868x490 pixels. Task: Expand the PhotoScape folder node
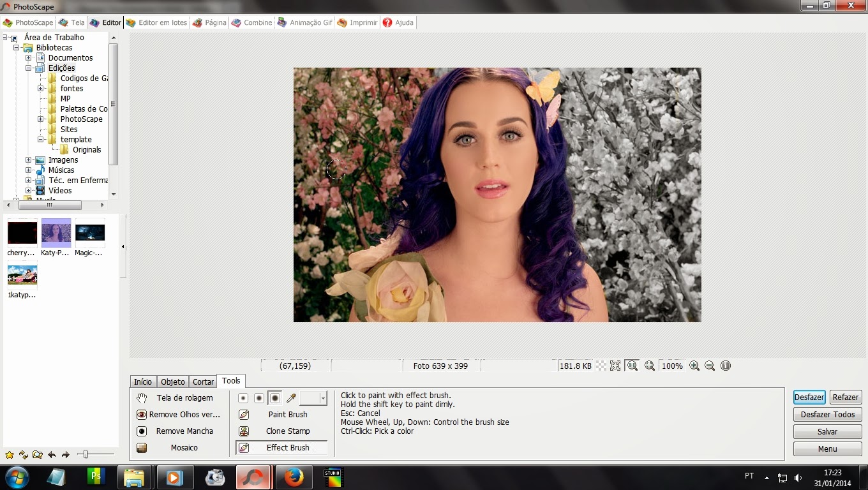[x=40, y=119]
